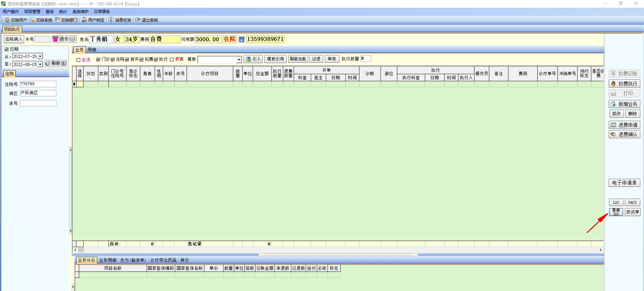Click the 过滤 filter button
This screenshot has height=291, width=644.
tap(316, 59)
